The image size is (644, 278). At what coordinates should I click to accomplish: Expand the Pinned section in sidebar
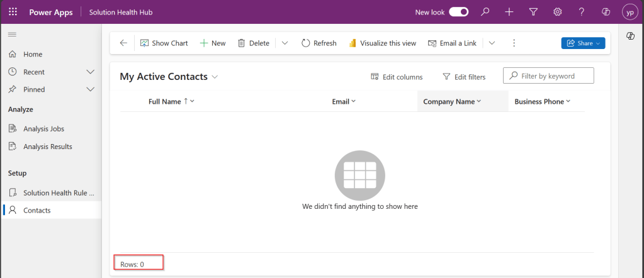click(90, 89)
